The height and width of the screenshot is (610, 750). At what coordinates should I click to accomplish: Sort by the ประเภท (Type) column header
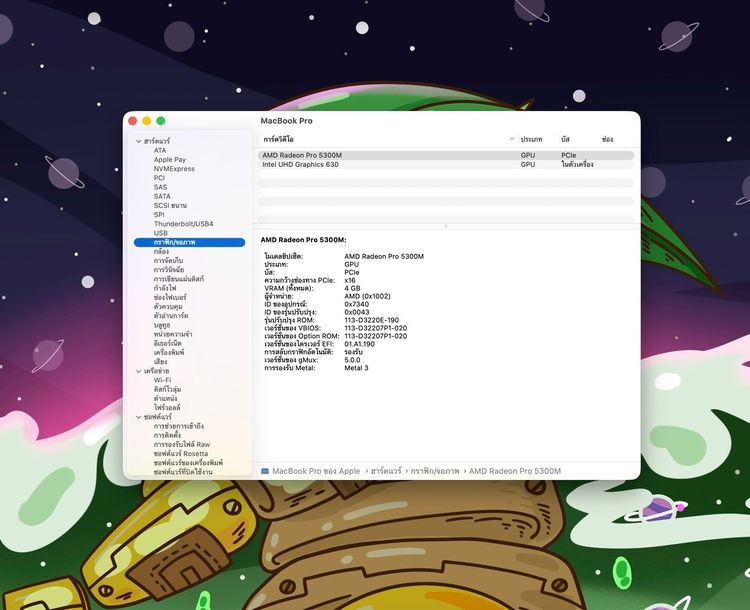[531, 139]
